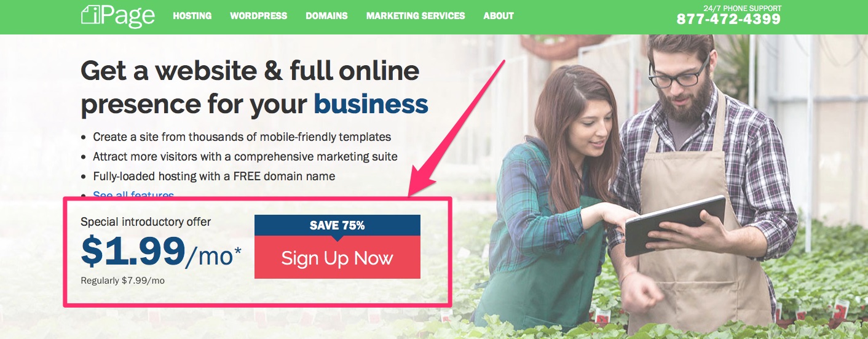
Task: Click the Regularly $7.99/mo note
Action: point(122,281)
